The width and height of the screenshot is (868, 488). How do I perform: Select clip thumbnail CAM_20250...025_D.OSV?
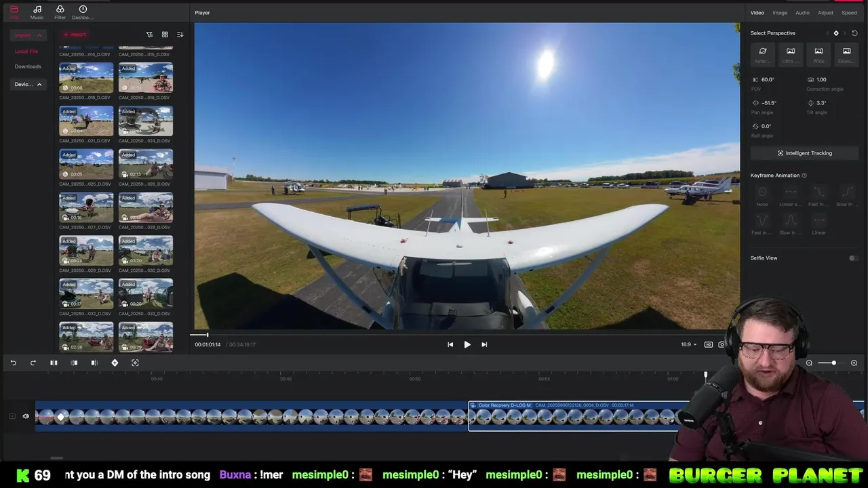coord(86,165)
